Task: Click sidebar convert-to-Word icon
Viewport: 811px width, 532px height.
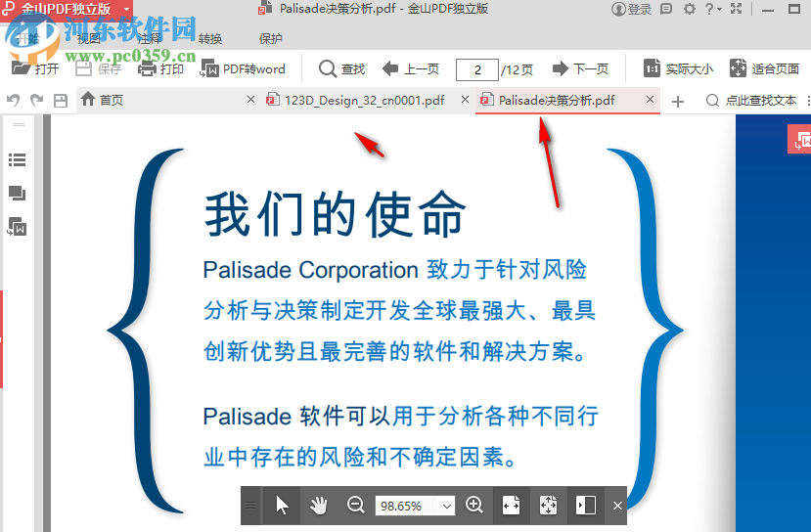Action: pyautogui.click(x=17, y=227)
